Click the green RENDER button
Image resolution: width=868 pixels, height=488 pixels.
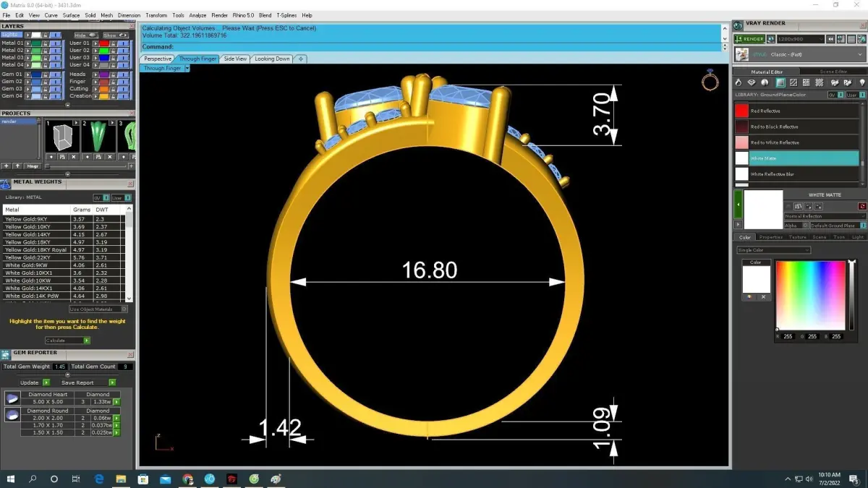click(749, 39)
